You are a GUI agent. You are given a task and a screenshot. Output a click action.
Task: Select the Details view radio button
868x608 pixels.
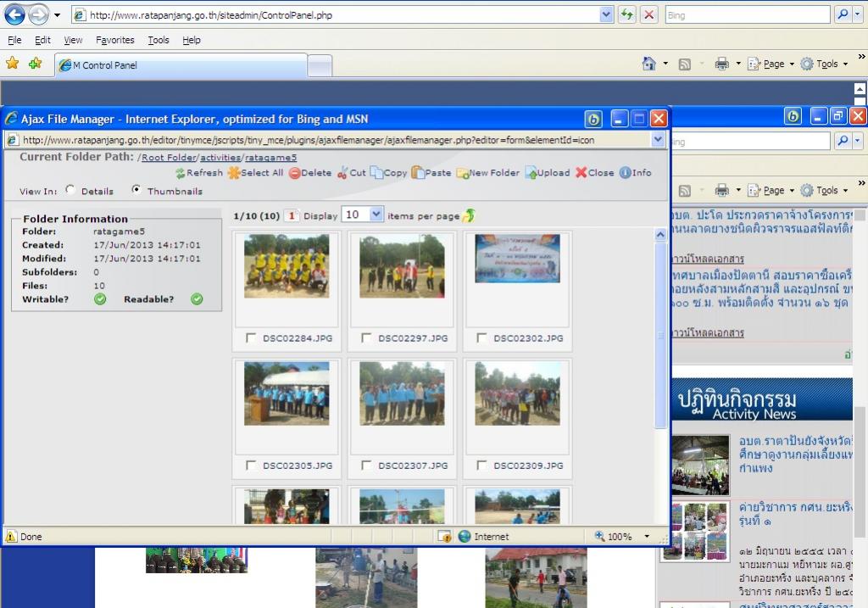70,189
